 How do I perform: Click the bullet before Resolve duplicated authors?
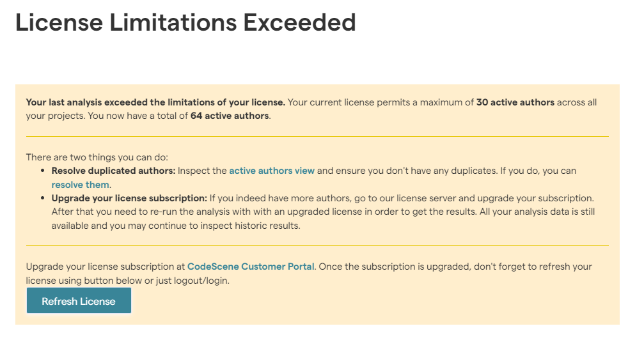pyautogui.click(x=43, y=171)
